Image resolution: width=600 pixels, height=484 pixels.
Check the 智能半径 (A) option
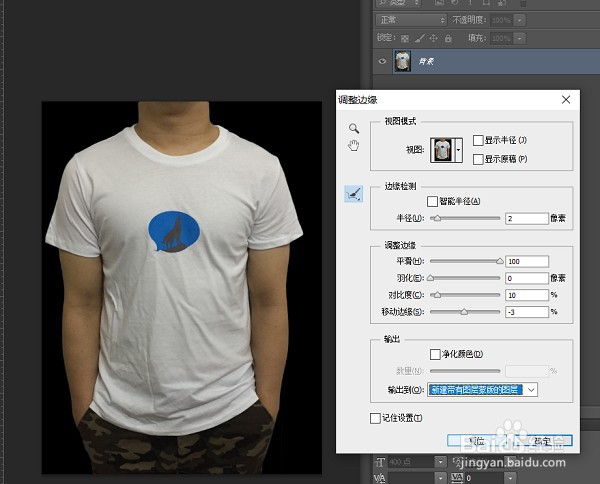pyautogui.click(x=432, y=201)
